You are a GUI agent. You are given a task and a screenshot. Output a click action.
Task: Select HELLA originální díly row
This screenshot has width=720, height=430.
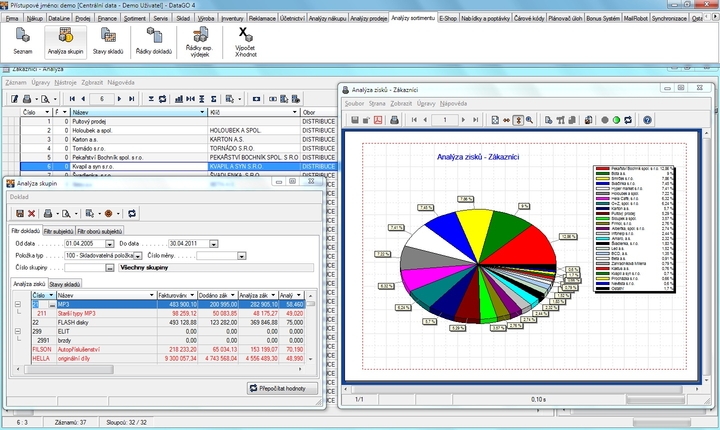167,358
